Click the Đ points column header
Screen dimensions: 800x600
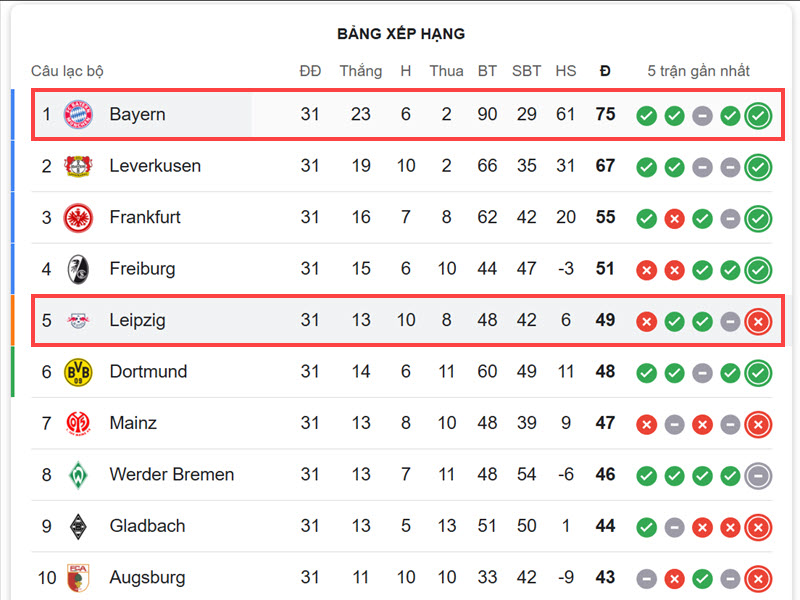click(x=605, y=71)
